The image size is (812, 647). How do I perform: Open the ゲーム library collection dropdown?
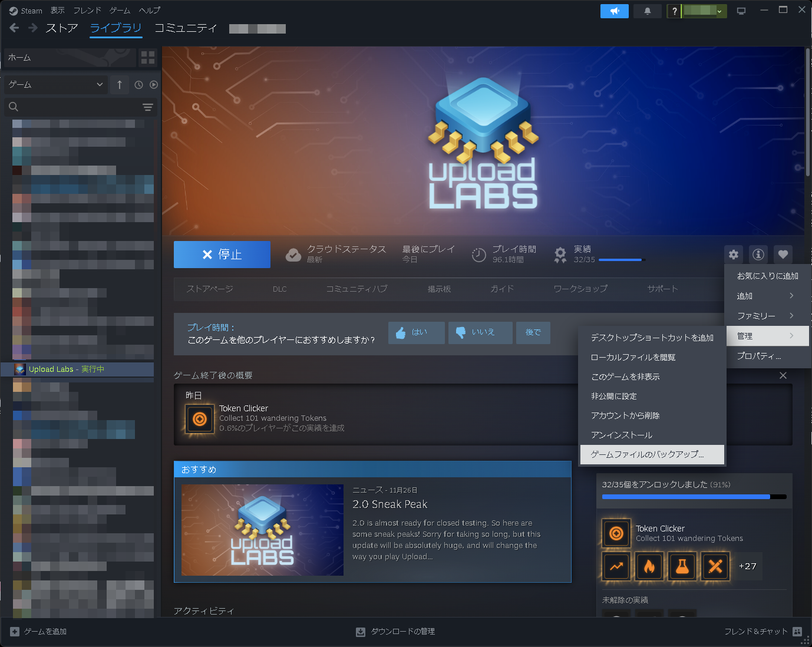(55, 84)
